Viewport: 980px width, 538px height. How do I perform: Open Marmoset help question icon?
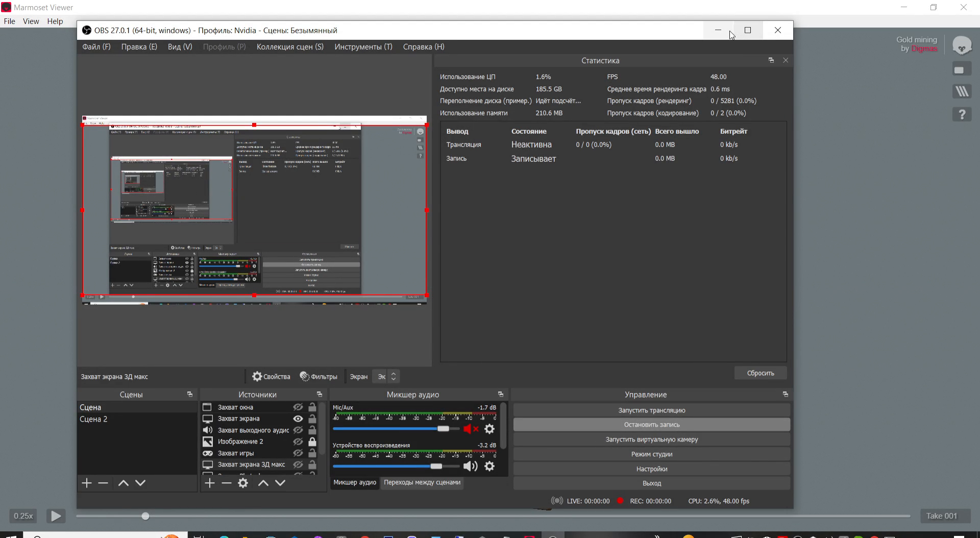[x=962, y=114]
